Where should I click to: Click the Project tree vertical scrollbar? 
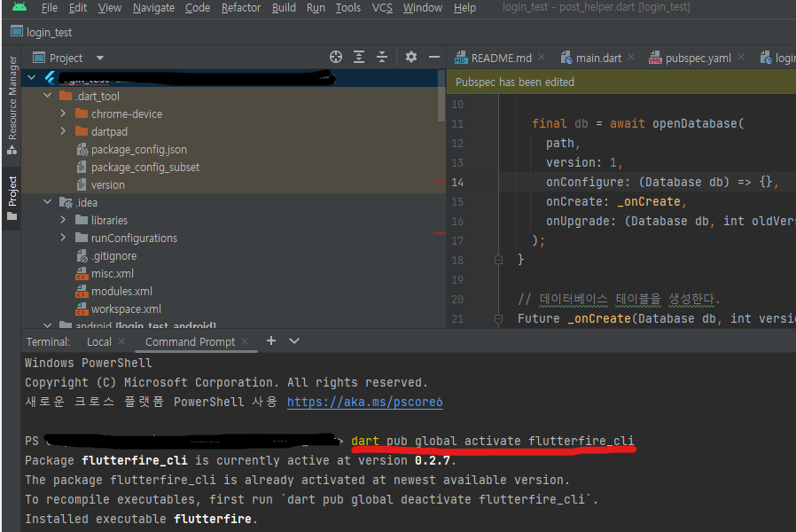[x=441, y=97]
